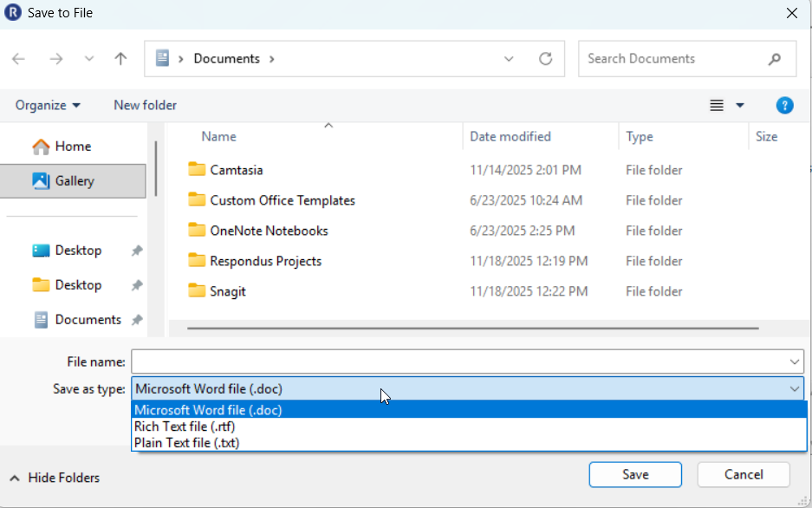
Task: Click the horizontal scrollbar below the folder list
Action: [x=468, y=329]
